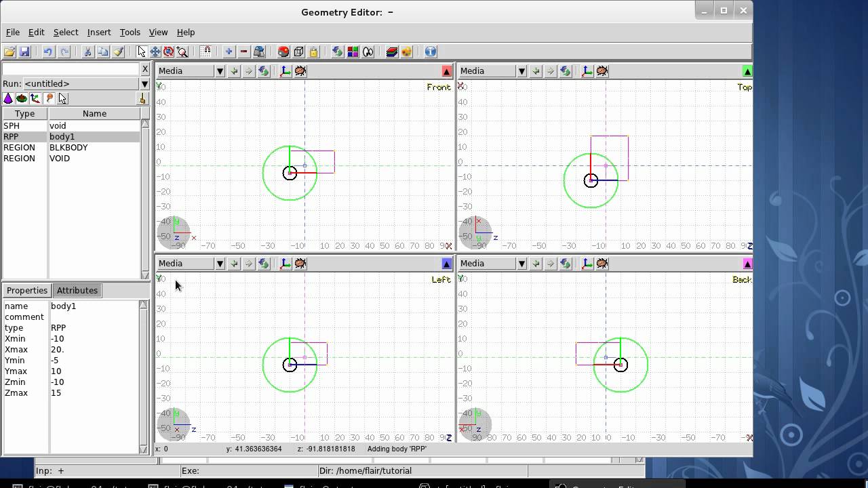The height and width of the screenshot is (488, 868).
Task: Click the colored squares layout icon
Action: [353, 52]
